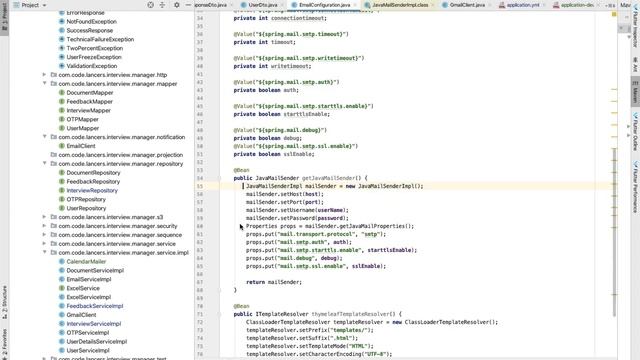Screen dimensions: 640x360
Task: Click the CalendarMailer class icon
Action: [x=62, y=261]
